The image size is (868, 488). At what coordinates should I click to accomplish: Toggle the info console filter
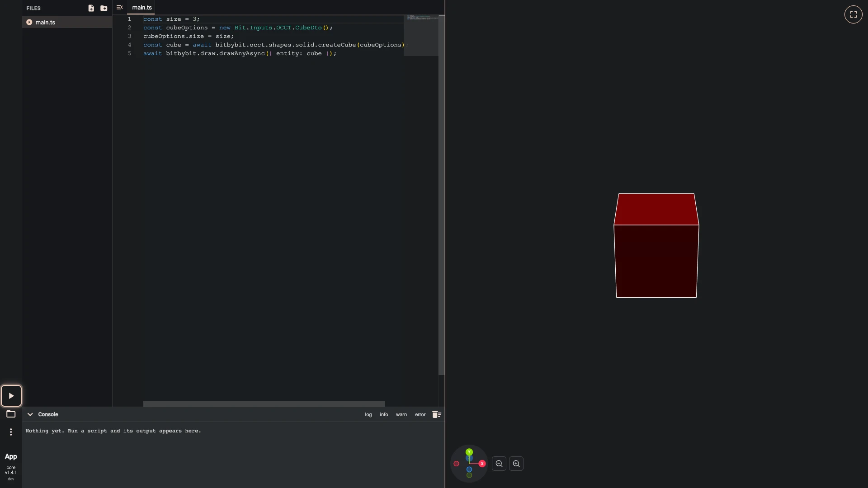(384, 414)
